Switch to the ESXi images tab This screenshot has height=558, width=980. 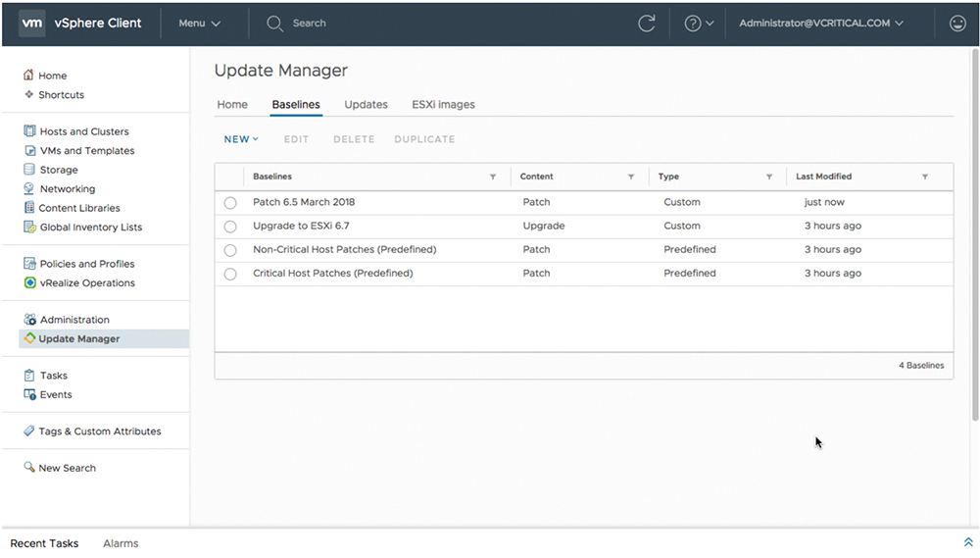pyautogui.click(x=443, y=105)
